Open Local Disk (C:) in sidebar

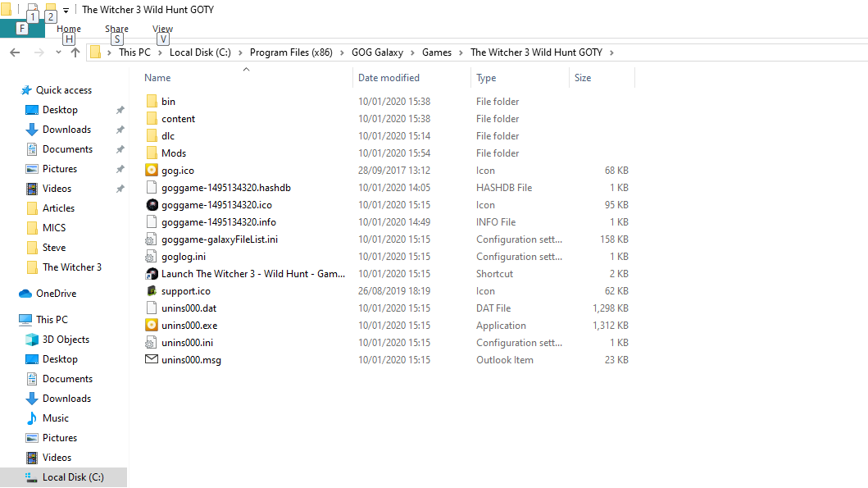(x=64, y=477)
